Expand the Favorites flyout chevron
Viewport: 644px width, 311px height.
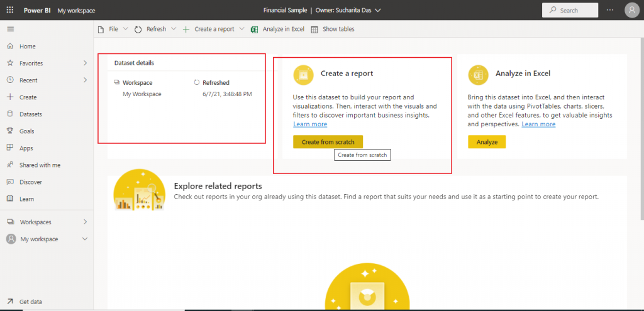[85, 63]
